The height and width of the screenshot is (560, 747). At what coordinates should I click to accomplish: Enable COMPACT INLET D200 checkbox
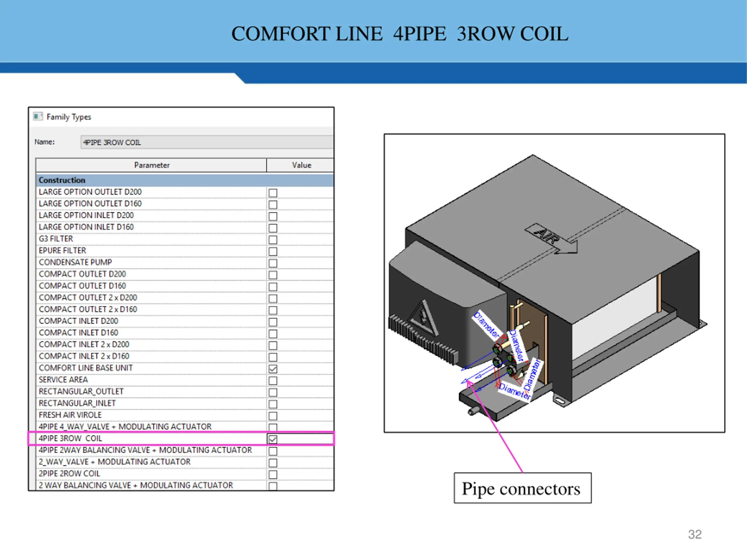pos(273,322)
